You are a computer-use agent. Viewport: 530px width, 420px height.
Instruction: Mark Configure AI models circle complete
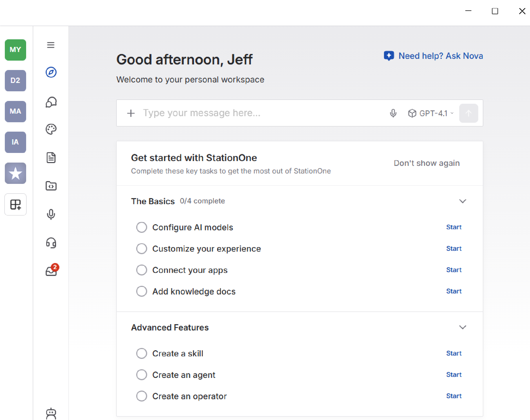pyautogui.click(x=142, y=227)
